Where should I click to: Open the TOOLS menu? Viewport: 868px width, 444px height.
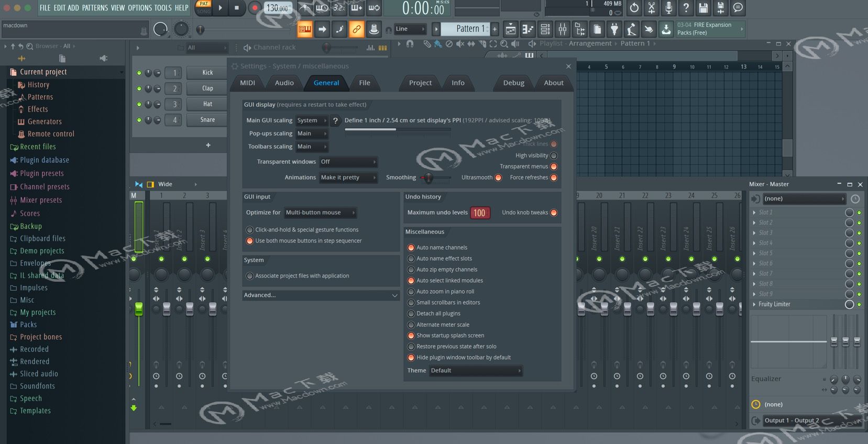(163, 8)
